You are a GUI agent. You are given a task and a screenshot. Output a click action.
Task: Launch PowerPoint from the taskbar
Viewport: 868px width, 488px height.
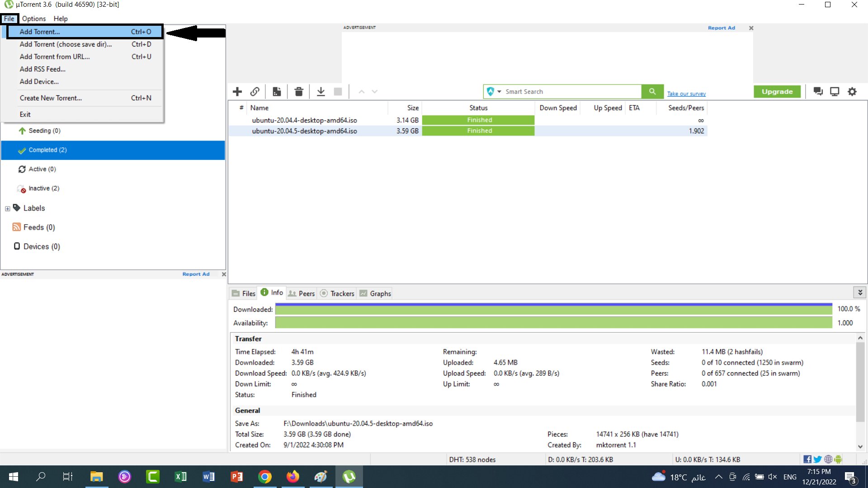click(x=237, y=477)
